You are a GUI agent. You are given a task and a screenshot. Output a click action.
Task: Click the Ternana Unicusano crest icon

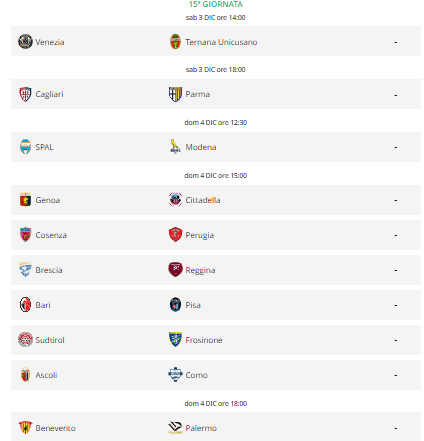point(175,42)
